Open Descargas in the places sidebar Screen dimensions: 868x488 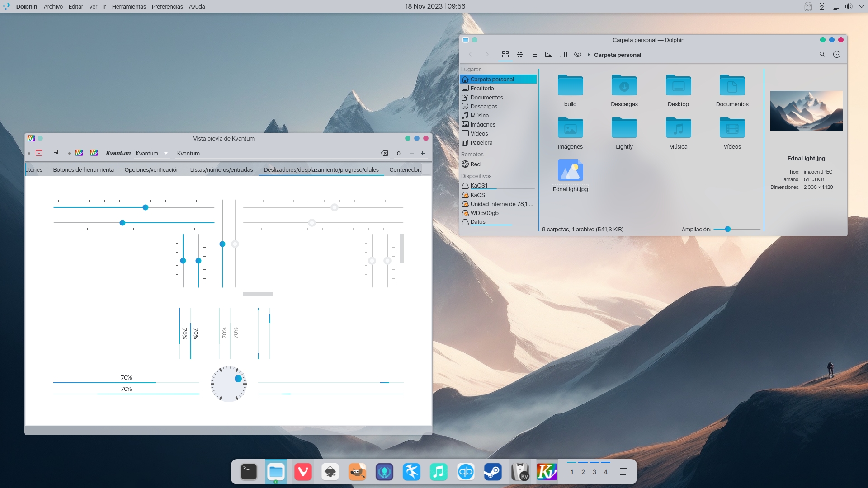coord(498,106)
